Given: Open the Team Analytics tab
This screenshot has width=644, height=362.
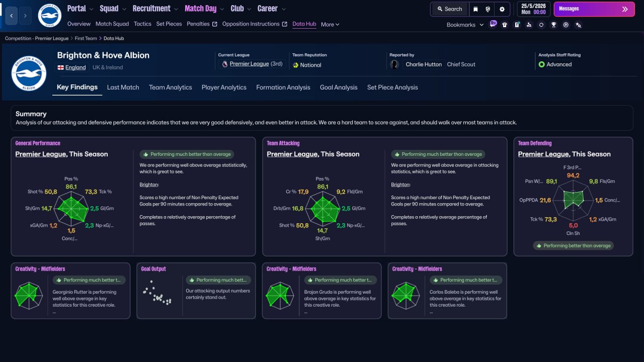Looking at the screenshot, I should pyautogui.click(x=171, y=87).
